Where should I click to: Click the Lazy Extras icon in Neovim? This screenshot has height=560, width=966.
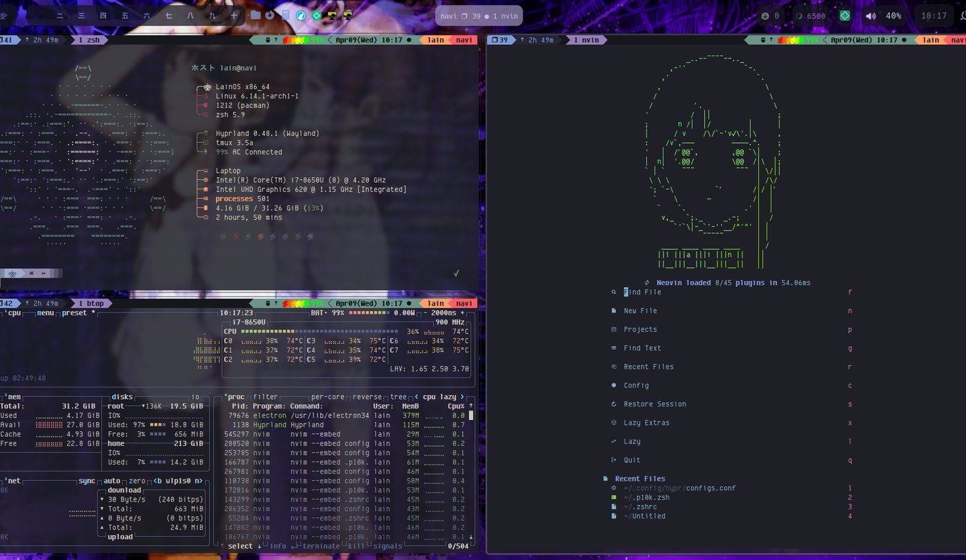point(614,423)
